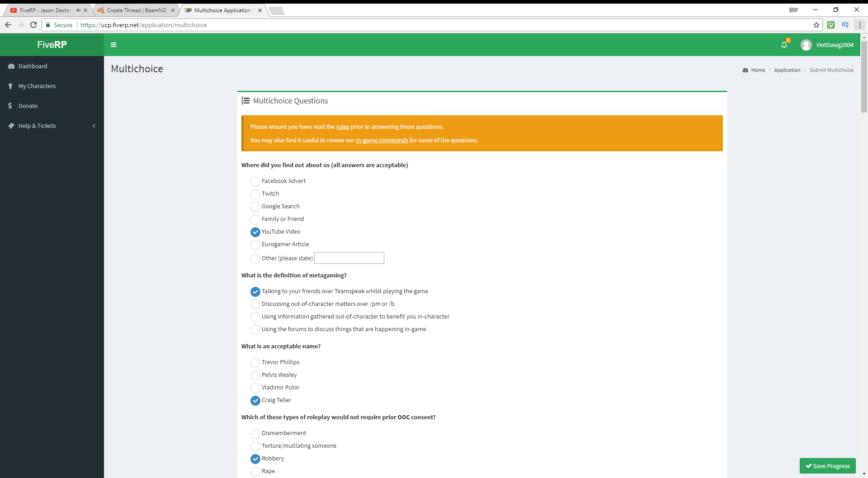Click the My Characters person icon
The height and width of the screenshot is (478, 868).
[x=10, y=86]
